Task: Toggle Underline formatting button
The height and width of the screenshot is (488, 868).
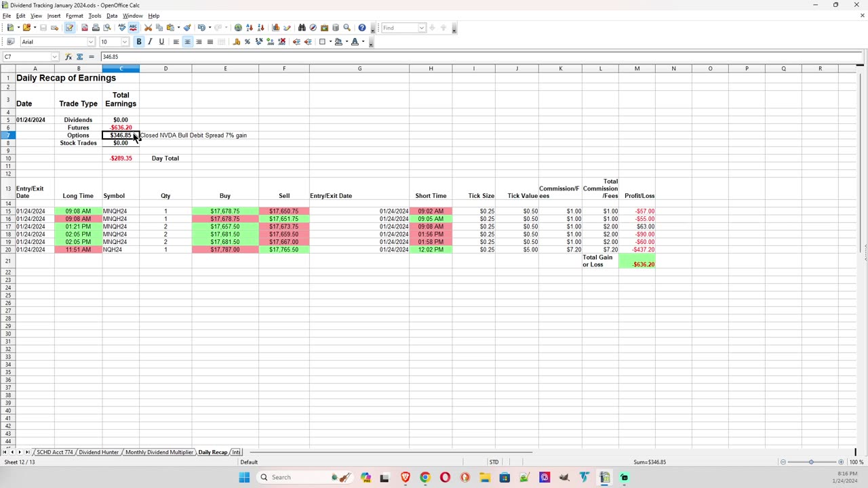Action: coord(161,42)
